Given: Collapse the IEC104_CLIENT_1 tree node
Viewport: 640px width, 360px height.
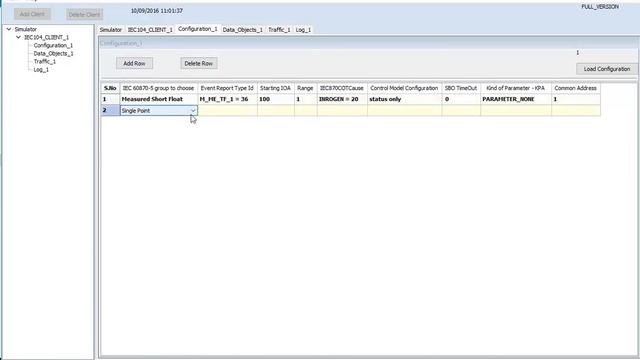Looking at the screenshot, I should (18, 37).
